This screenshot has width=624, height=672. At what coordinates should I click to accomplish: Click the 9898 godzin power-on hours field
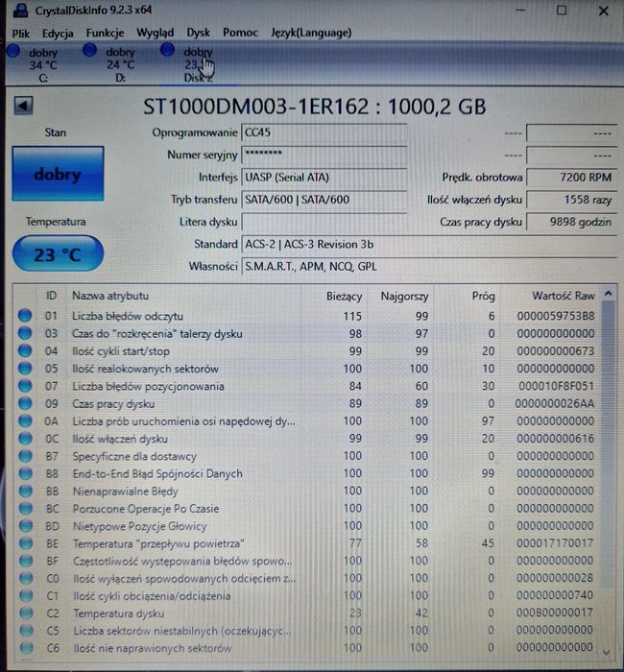coord(571,222)
